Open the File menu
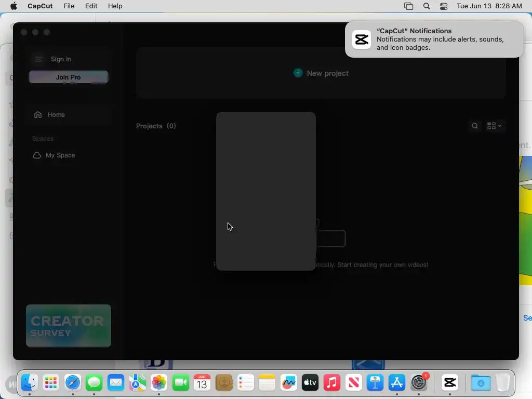 69,6
